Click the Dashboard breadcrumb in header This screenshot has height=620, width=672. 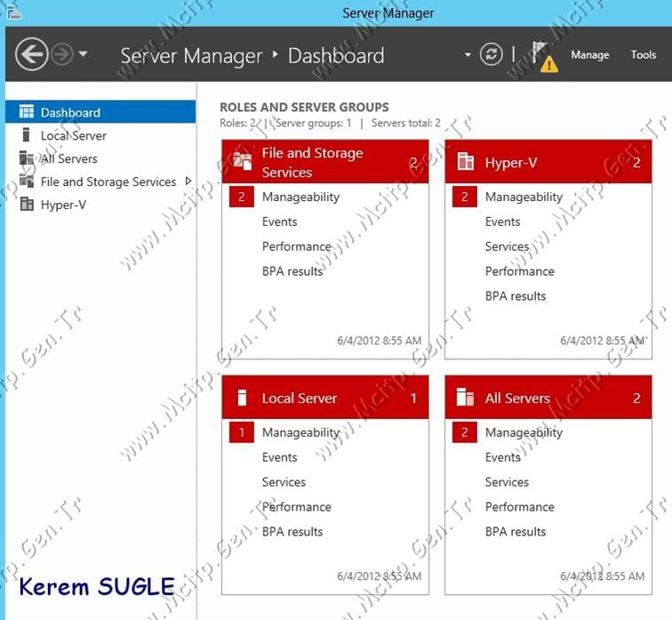pyautogui.click(x=336, y=56)
